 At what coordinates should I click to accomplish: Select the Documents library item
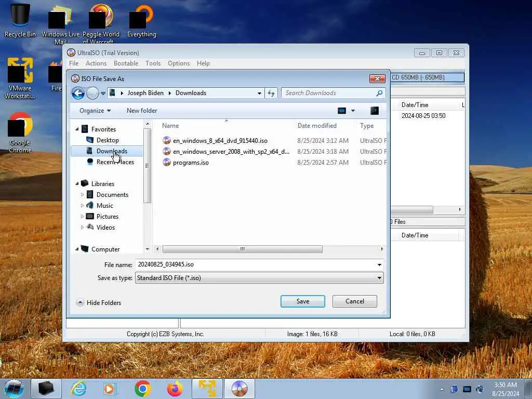[x=112, y=195]
